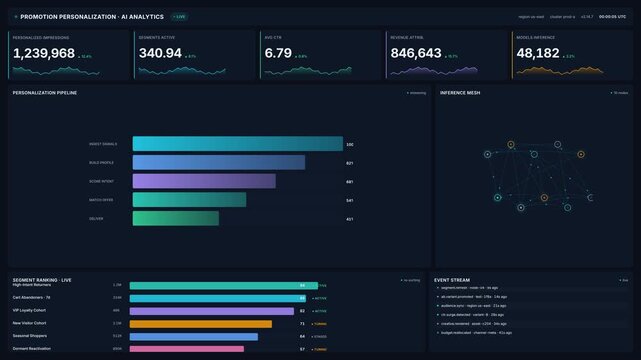Click the Personalized Impressions sparkline chart
Screen dimensions: 641x360
point(56,71)
